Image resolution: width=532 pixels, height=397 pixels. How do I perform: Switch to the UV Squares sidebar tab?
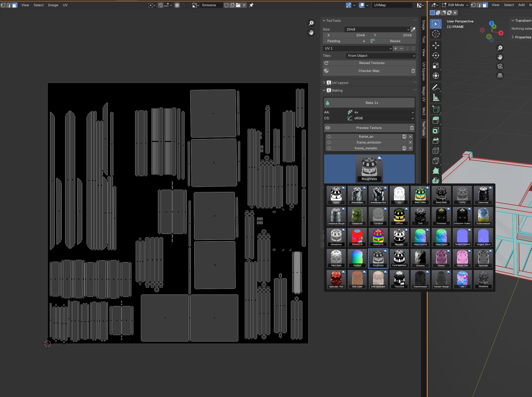click(424, 71)
